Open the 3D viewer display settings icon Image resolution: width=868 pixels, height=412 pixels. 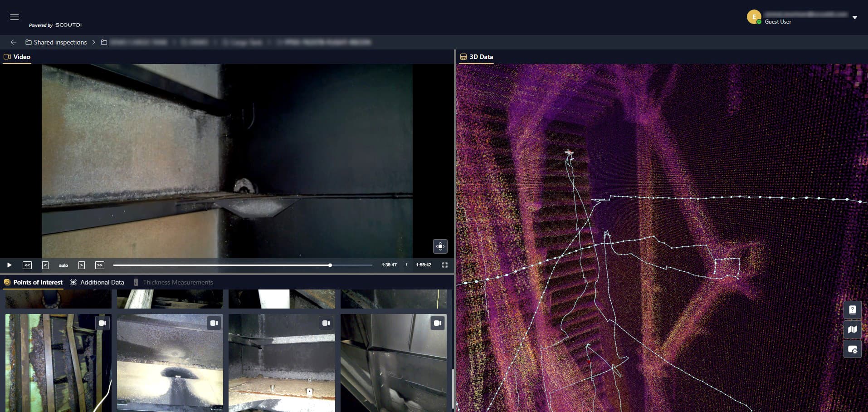click(x=853, y=349)
